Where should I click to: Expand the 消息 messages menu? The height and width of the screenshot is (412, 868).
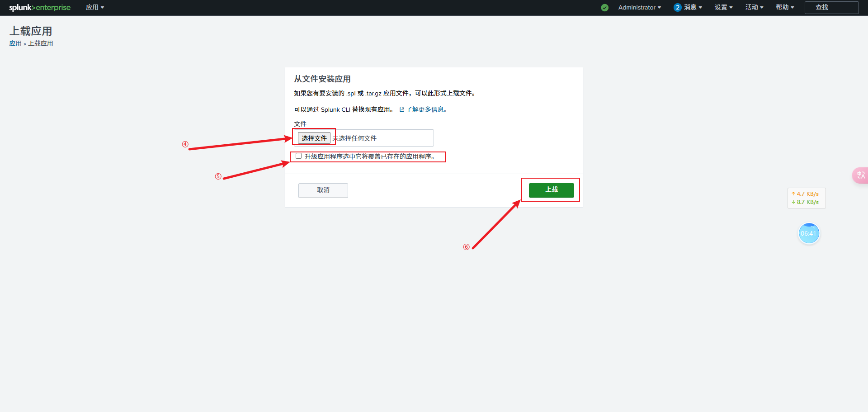(693, 7)
